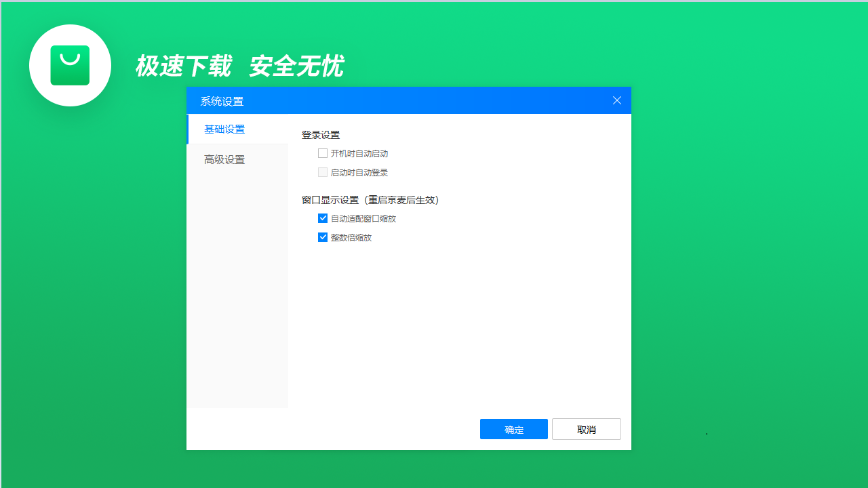Click the "自动适配窗口缩放" label text
The height and width of the screenshot is (488, 868).
(x=363, y=218)
